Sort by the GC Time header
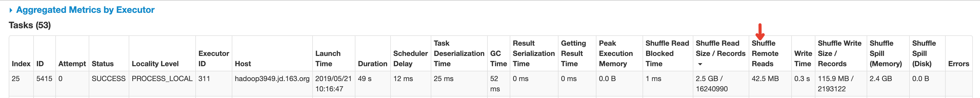 [x=498, y=58]
